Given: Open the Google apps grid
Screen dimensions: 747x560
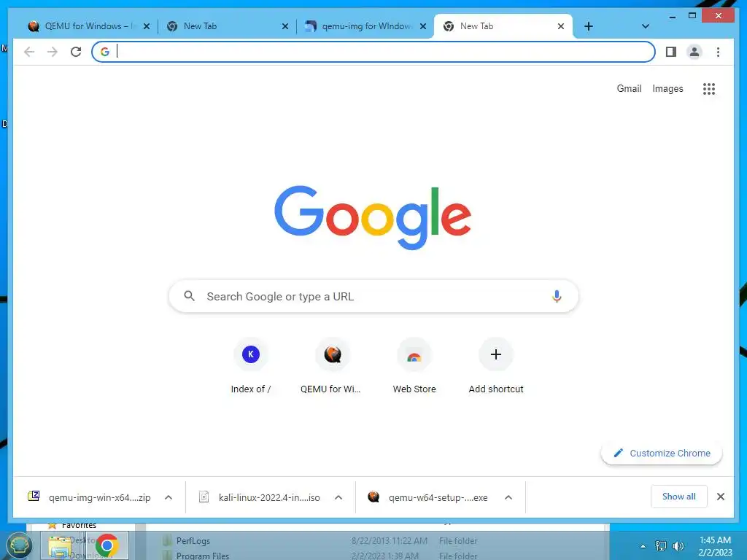Looking at the screenshot, I should click(x=709, y=88).
